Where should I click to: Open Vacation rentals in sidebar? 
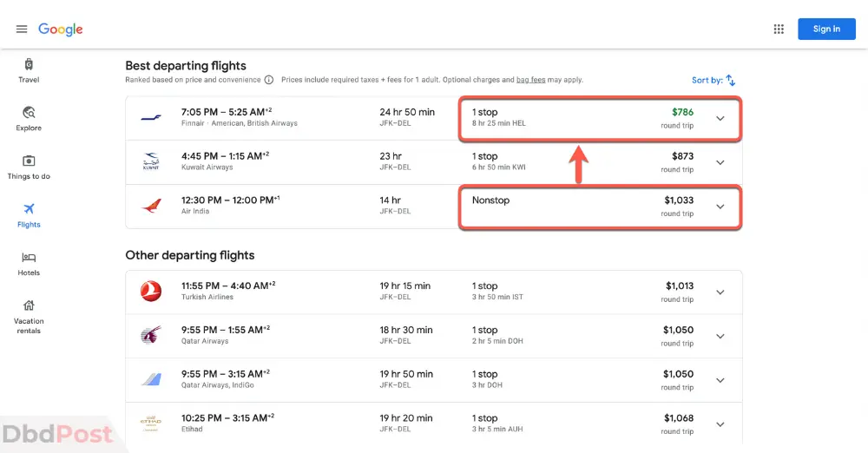tap(29, 317)
